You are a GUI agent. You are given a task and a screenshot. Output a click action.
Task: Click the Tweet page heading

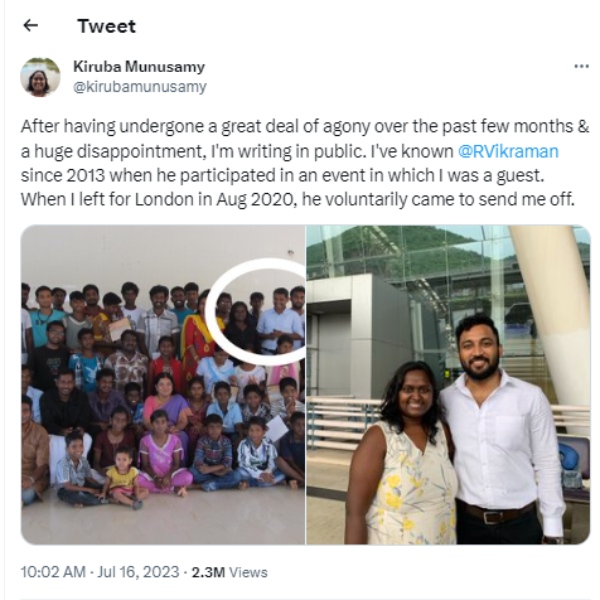(x=106, y=26)
